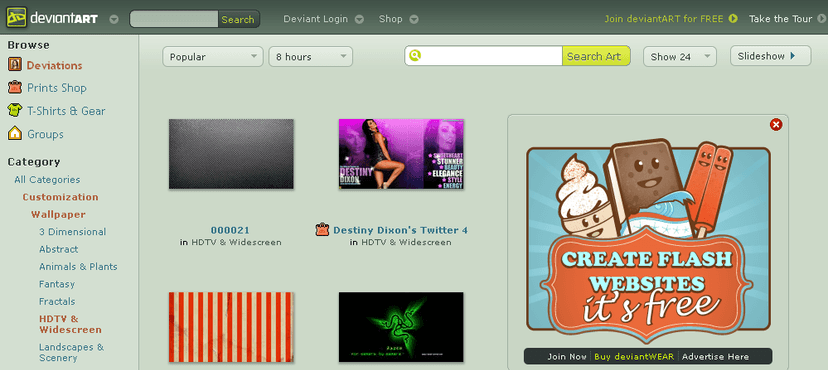Expand the Shop dropdown arrow
The width and height of the screenshot is (828, 370).
[414, 20]
